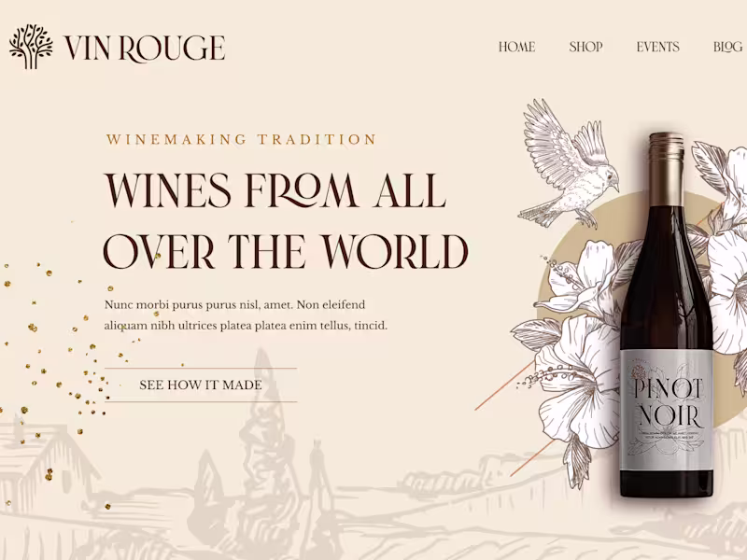Go to the SHOP page
Screen dimensions: 747x560
[x=586, y=47]
